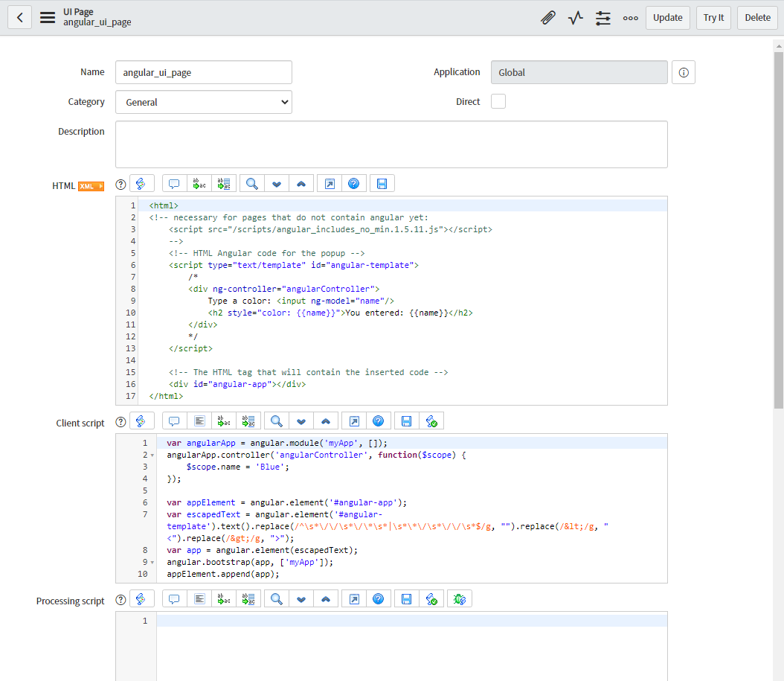This screenshot has width=784, height=681.
Task: Open search in the Client script editor
Action: pos(276,421)
